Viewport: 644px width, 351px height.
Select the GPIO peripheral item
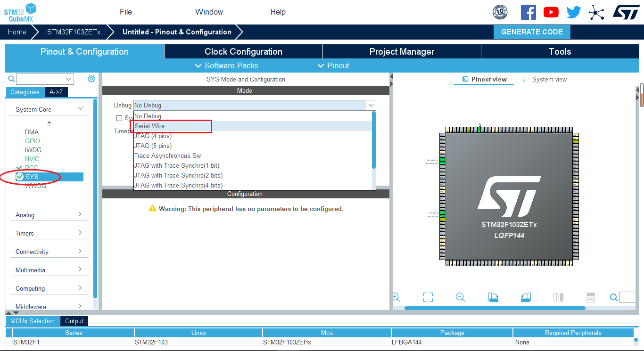coord(33,141)
